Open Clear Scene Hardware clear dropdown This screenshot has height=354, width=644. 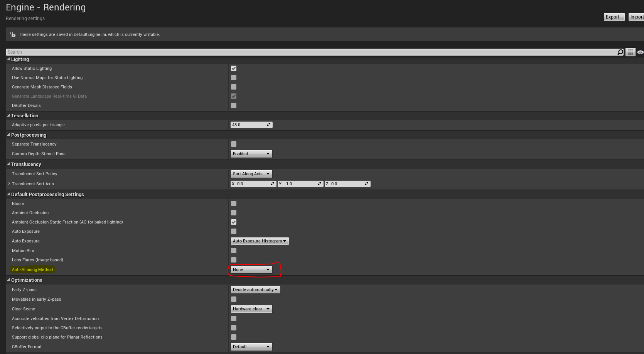tap(251, 309)
